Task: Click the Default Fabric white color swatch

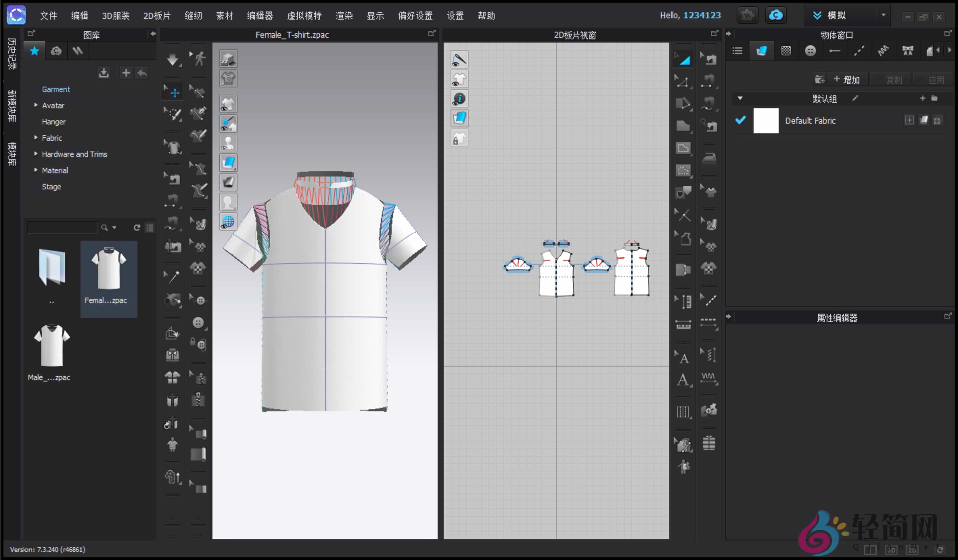Action: (766, 120)
